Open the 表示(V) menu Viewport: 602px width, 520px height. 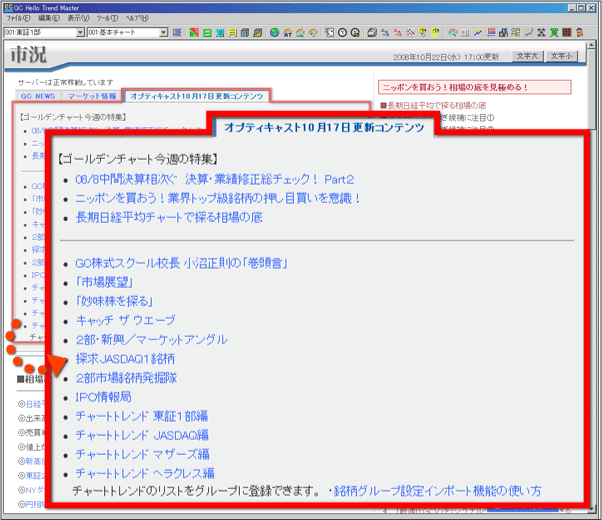coord(78,18)
